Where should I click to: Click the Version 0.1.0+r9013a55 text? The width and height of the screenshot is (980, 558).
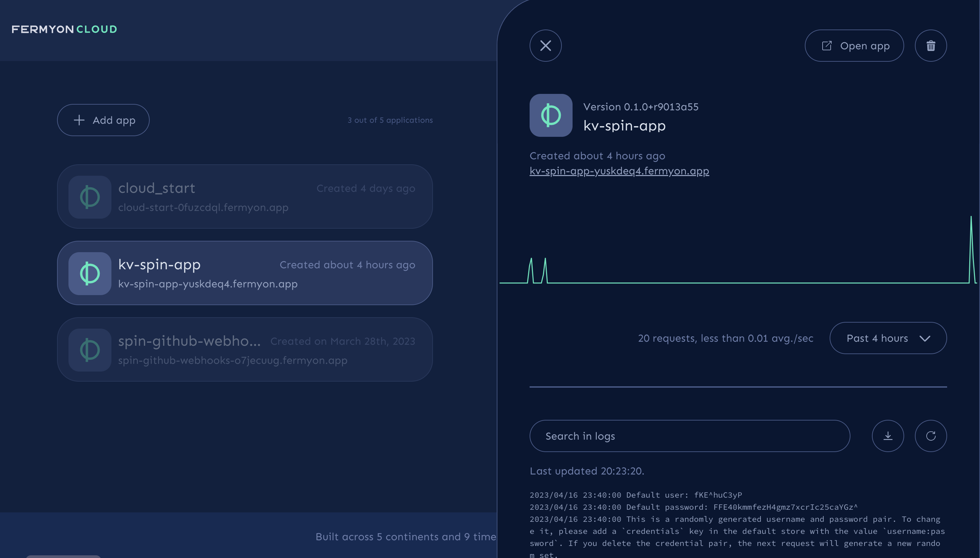tap(641, 107)
